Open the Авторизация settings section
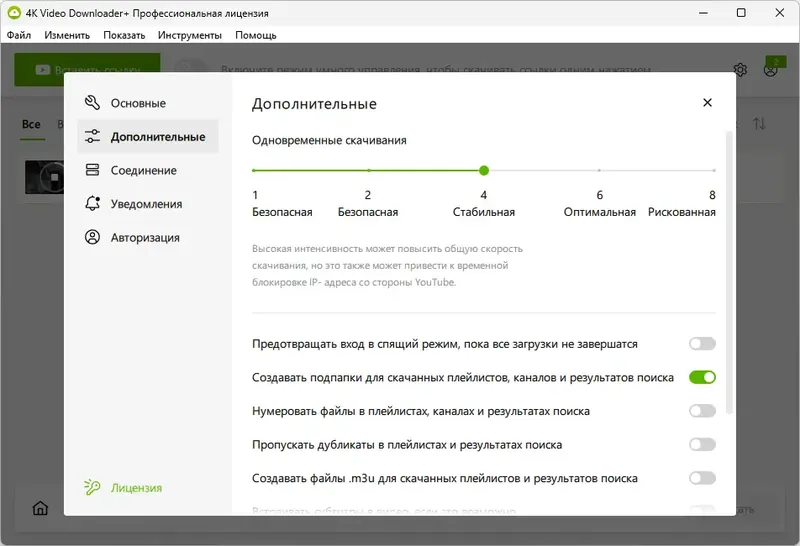This screenshot has width=800, height=546. point(148,238)
